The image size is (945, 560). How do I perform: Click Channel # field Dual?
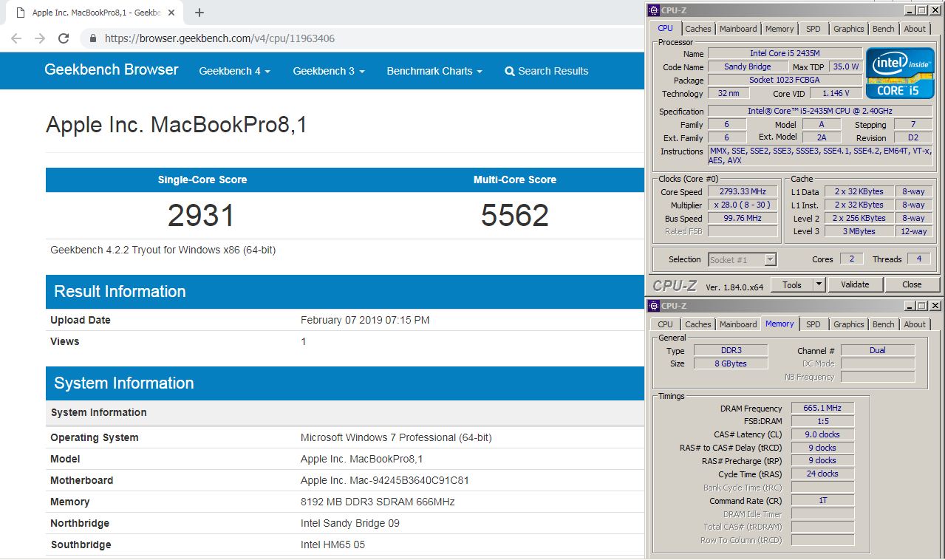[x=878, y=350]
